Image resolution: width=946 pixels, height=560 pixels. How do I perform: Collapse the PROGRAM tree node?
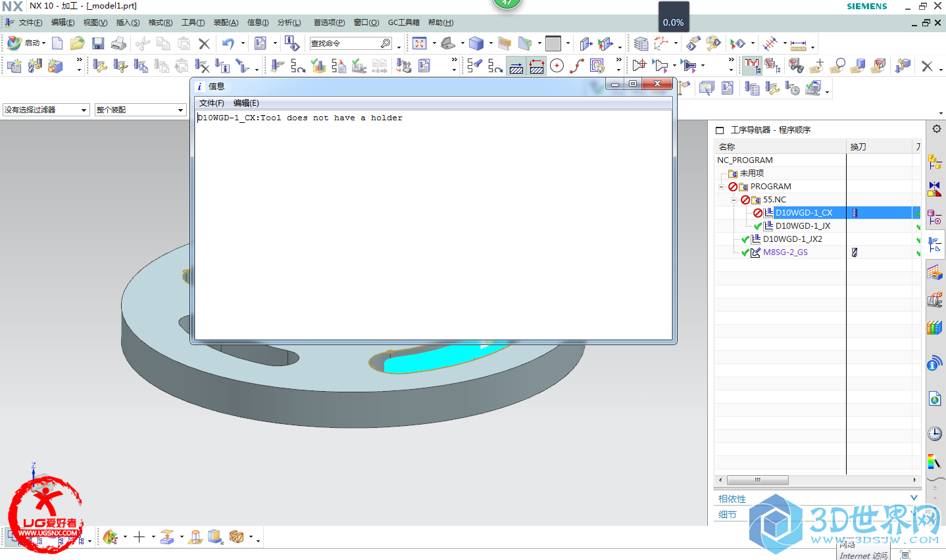click(x=721, y=187)
